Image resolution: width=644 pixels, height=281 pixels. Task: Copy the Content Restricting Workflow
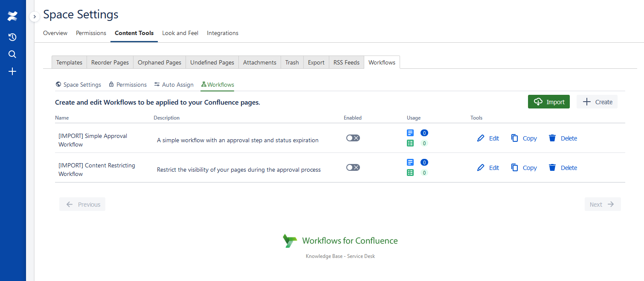click(x=524, y=168)
